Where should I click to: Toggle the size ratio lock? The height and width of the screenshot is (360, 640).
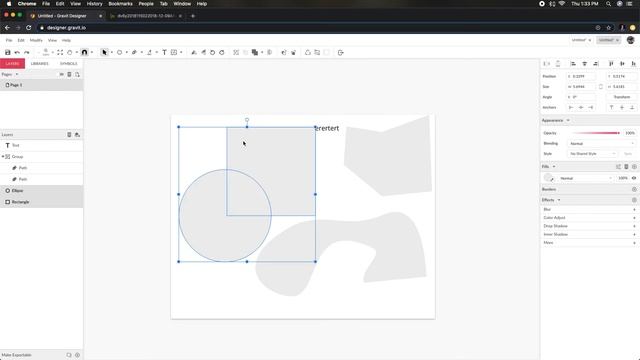tap(601, 87)
